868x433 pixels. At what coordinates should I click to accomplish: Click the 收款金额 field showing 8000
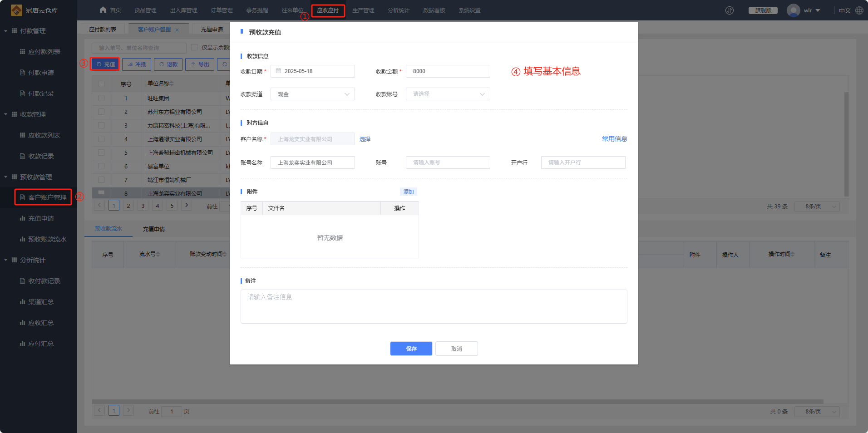tap(448, 71)
